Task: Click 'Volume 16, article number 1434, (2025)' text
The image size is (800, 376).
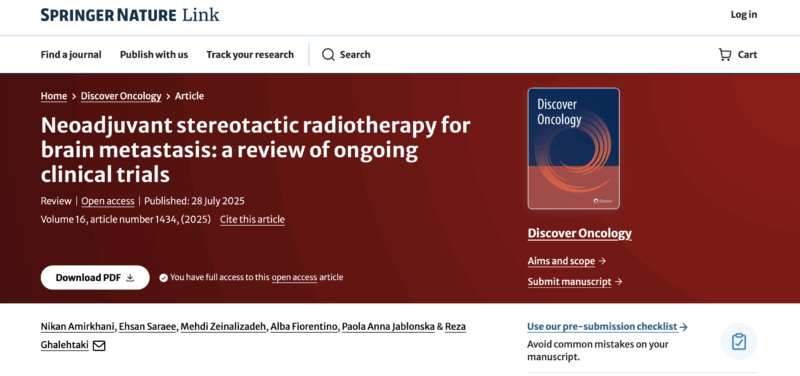Action: tap(126, 219)
